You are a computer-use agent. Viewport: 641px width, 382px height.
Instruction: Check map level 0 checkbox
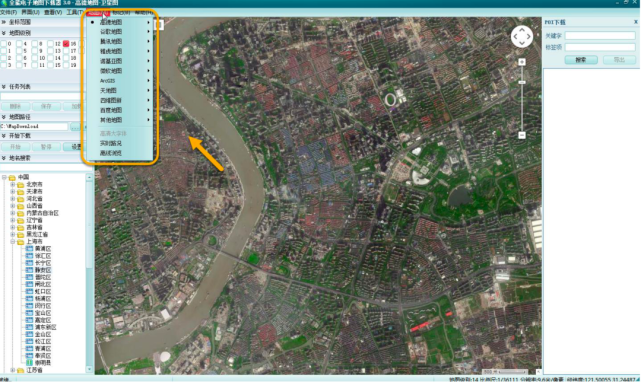pyautogui.click(x=3, y=43)
